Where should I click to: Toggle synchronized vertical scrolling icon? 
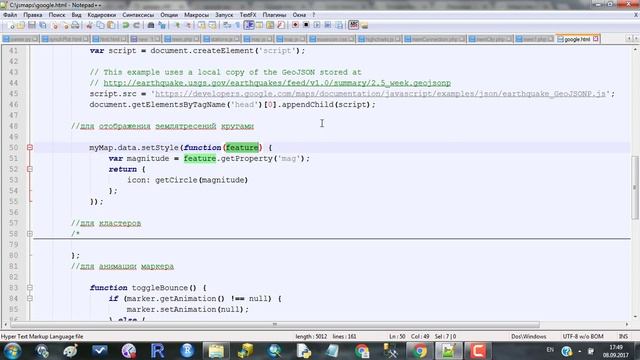(201, 25)
